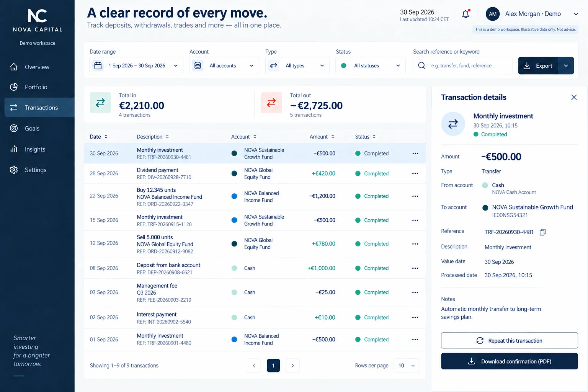Click the +€1,000.00 amount

click(x=321, y=268)
